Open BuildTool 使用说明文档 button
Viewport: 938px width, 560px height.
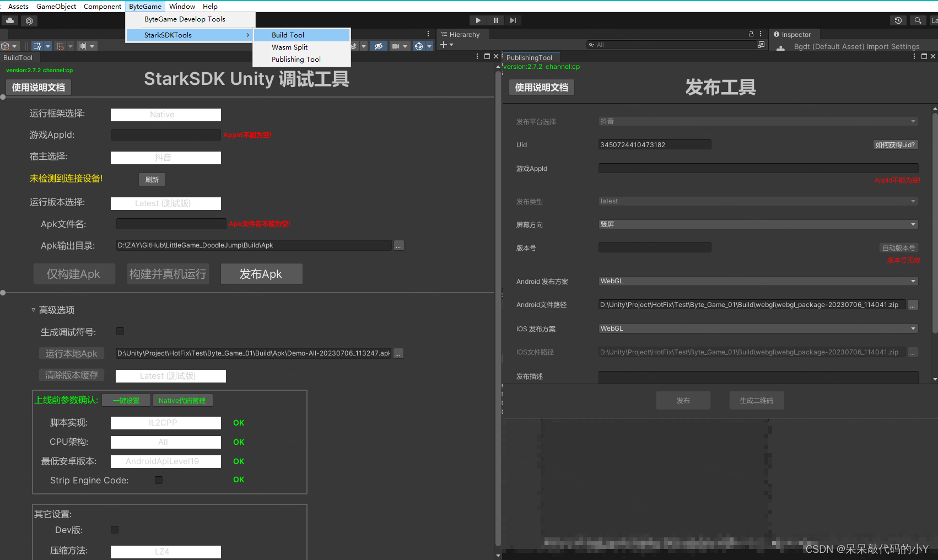point(39,87)
